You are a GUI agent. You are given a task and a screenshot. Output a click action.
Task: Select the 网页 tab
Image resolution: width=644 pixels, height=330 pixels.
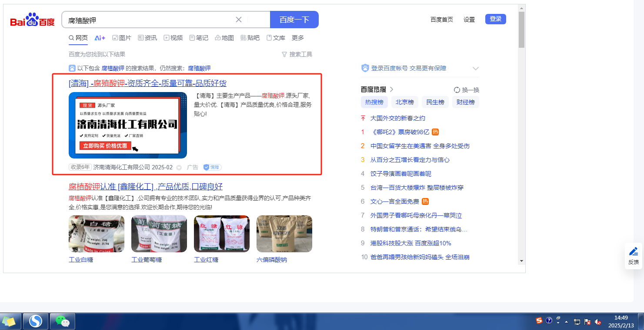point(78,38)
